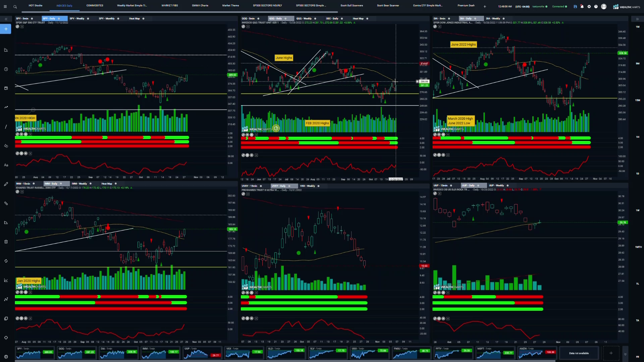Screen dimensions: 644x362
Task: Click the bottom watchlist horizontal scrollbar
Action: 285,361
